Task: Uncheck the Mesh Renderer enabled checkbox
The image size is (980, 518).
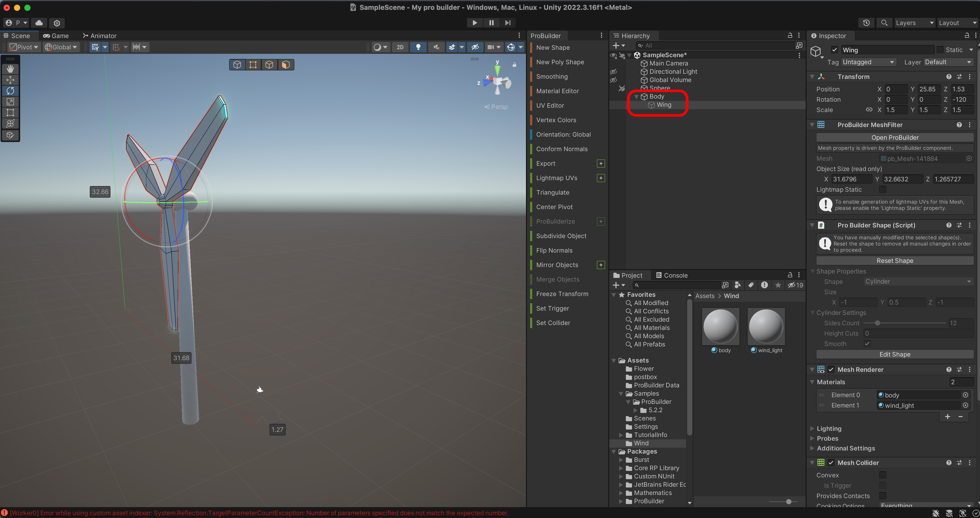Action: (831, 369)
